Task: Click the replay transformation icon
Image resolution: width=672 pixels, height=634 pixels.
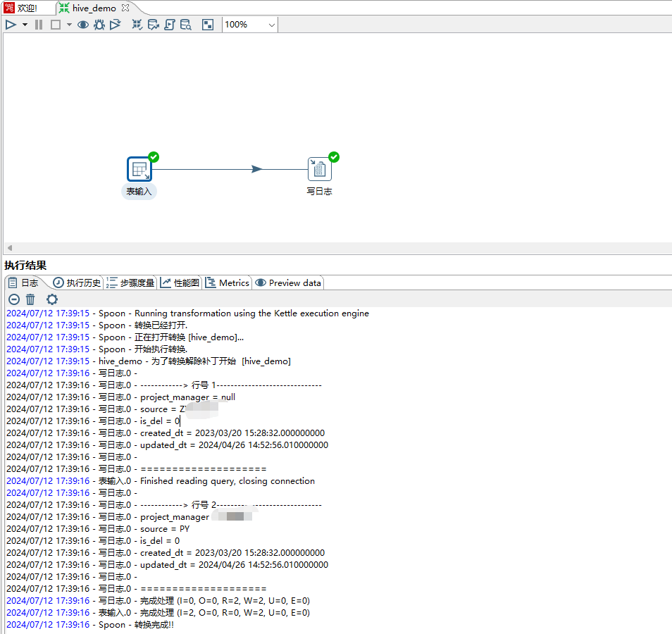Action: pyautogui.click(x=116, y=25)
